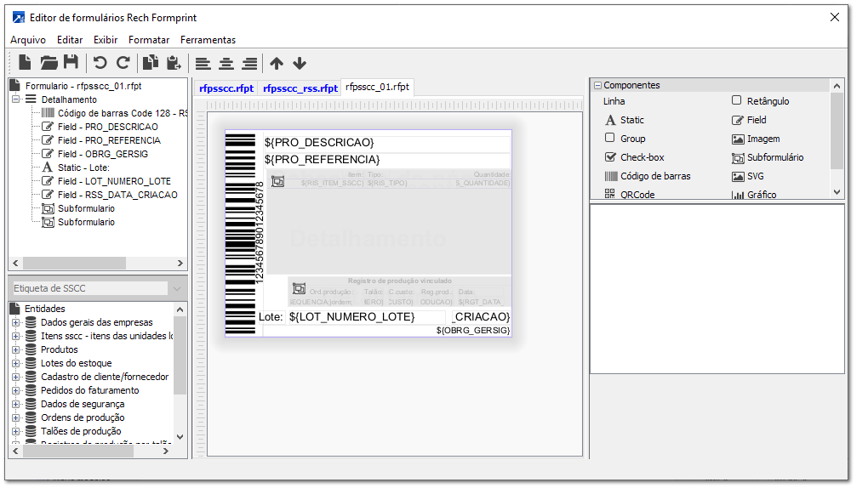Pick the Retângulo component
The width and height of the screenshot is (868, 494).
760,101
